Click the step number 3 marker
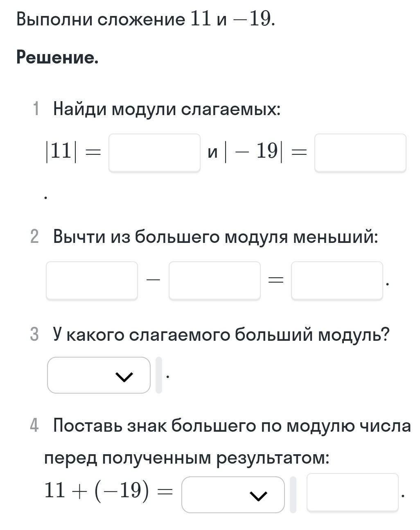 point(35,335)
